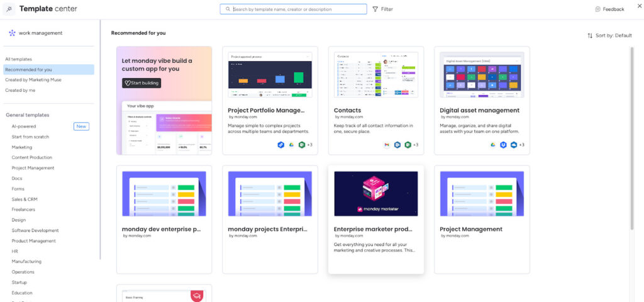This screenshot has width=644, height=302.
Task: Open the Software Development category
Action: [35, 230]
